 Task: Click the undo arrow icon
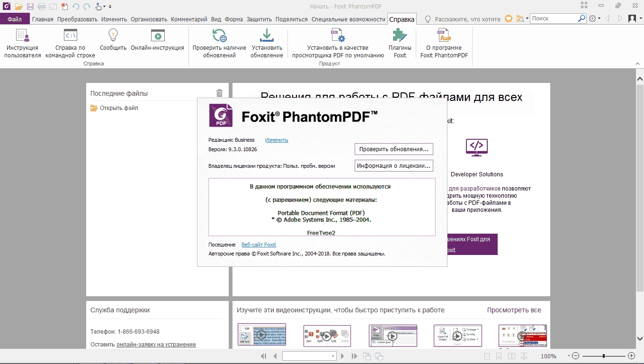[x=76, y=6]
